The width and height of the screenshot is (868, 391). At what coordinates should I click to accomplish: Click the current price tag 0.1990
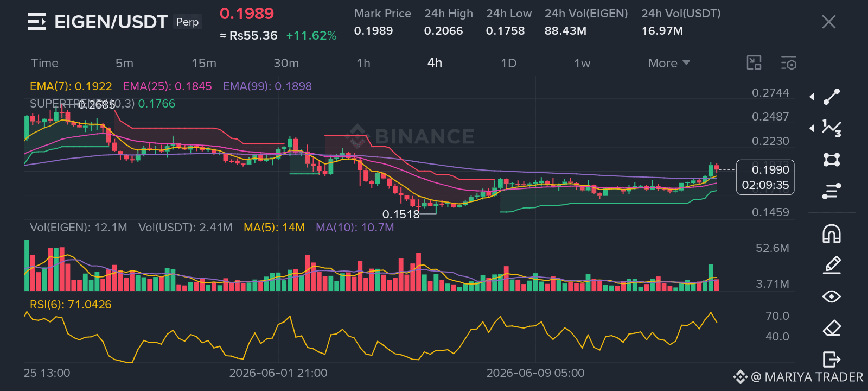pyautogui.click(x=765, y=177)
